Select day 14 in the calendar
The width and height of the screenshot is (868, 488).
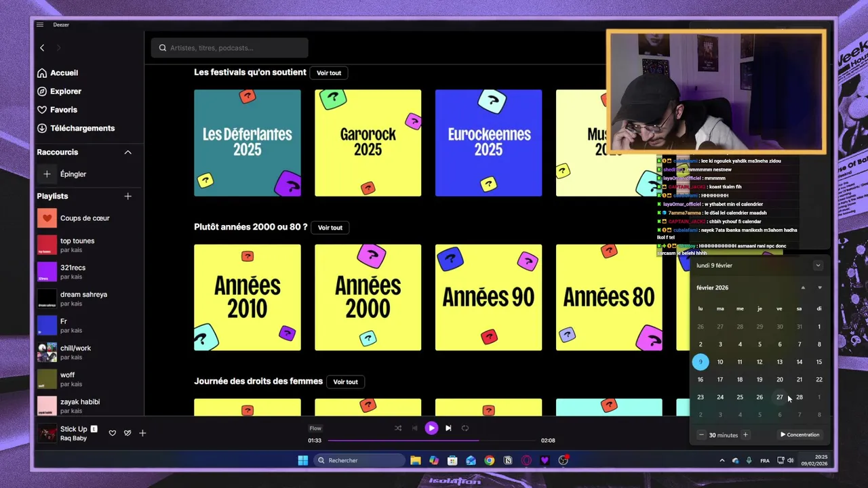(x=800, y=362)
